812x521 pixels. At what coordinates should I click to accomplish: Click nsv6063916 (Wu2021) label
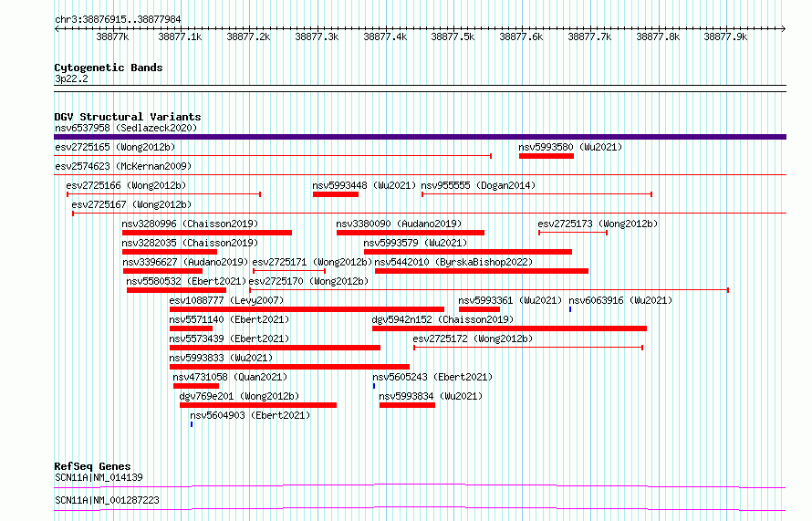(x=620, y=300)
